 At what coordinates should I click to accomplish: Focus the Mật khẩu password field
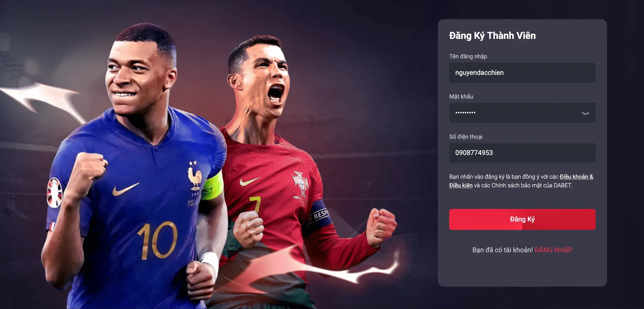click(x=522, y=113)
